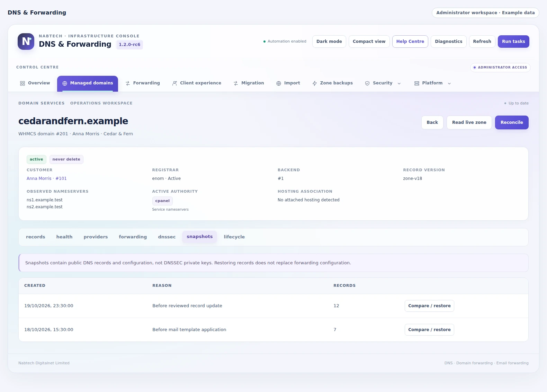Click the Diagnostics button
The width and height of the screenshot is (547, 392).
click(x=449, y=42)
